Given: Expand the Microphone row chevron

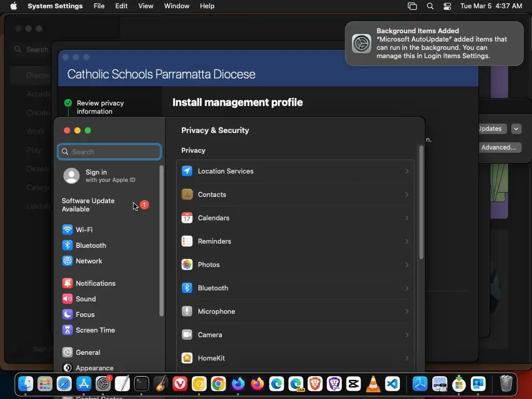Looking at the screenshot, I should 406,312.
